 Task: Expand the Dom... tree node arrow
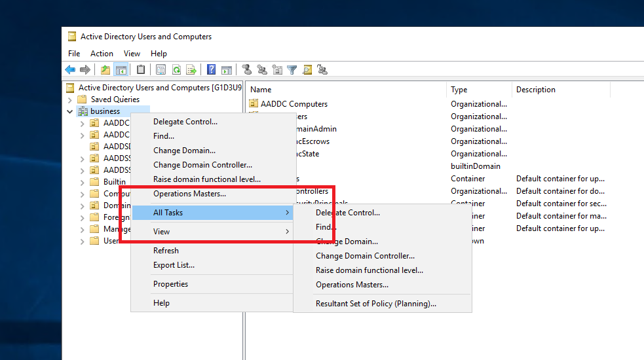click(x=82, y=206)
